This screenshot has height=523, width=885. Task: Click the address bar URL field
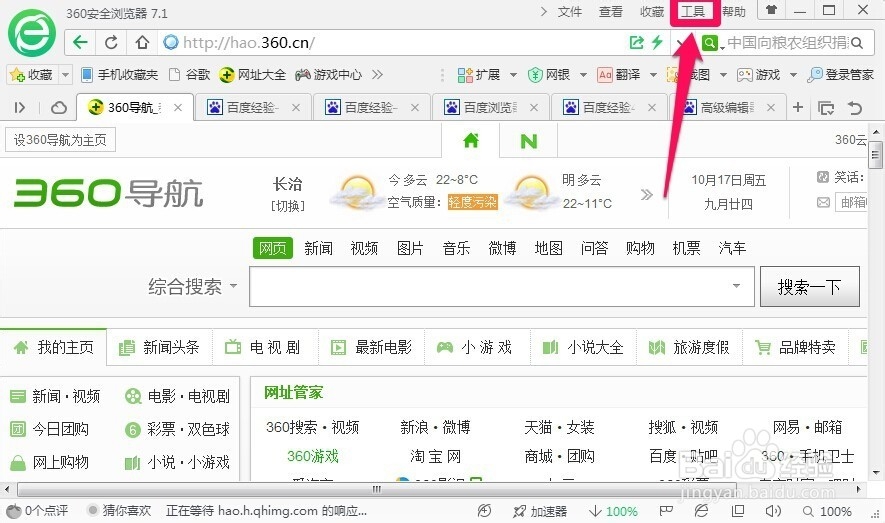point(395,42)
